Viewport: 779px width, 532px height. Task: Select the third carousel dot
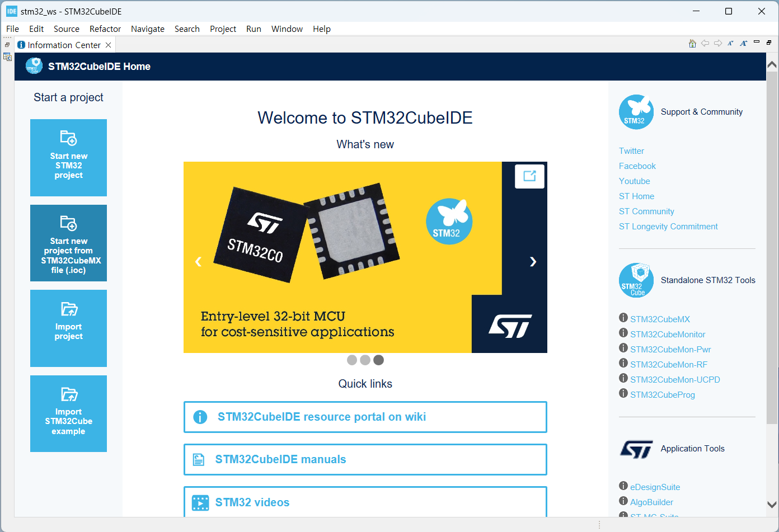coord(379,360)
